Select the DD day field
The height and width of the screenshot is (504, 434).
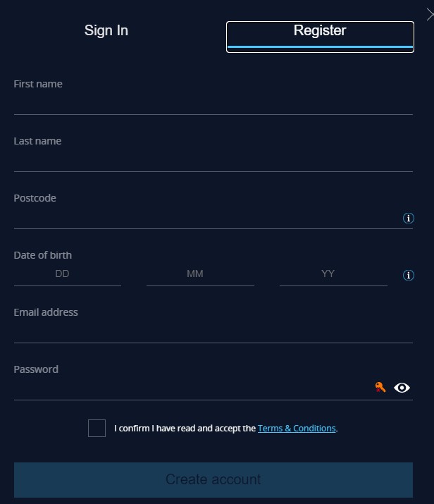coord(68,274)
